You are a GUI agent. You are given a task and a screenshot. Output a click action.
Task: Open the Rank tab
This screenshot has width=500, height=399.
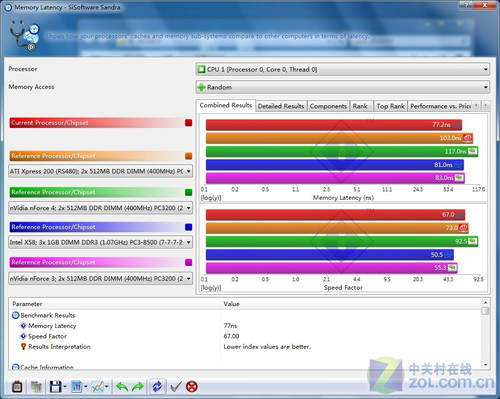(x=360, y=106)
